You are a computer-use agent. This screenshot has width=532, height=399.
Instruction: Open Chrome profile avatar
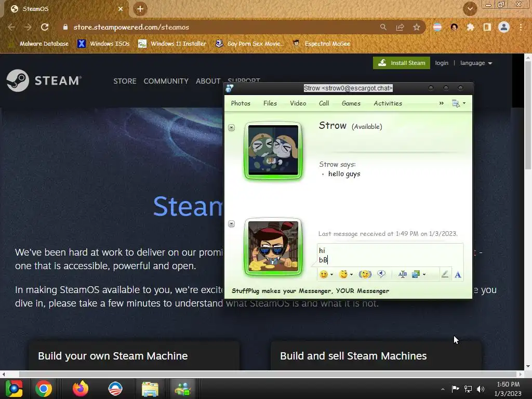point(504,27)
